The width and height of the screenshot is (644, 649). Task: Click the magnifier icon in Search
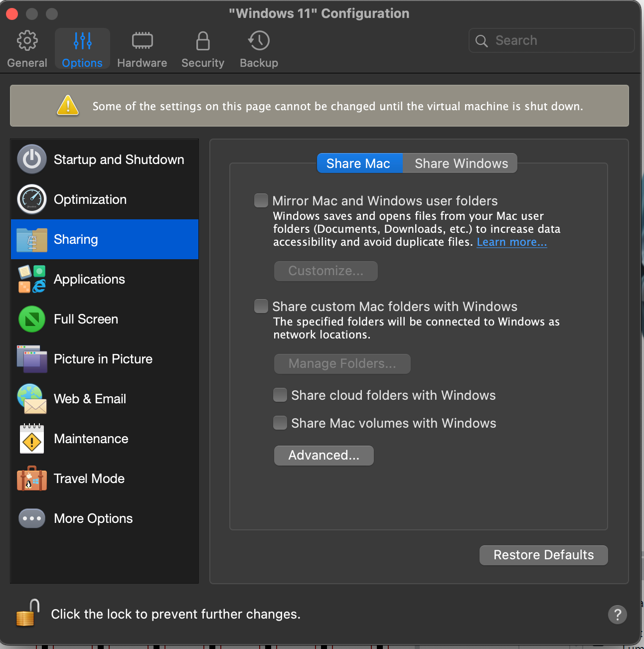pyautogui.click(x=482, y=41)
